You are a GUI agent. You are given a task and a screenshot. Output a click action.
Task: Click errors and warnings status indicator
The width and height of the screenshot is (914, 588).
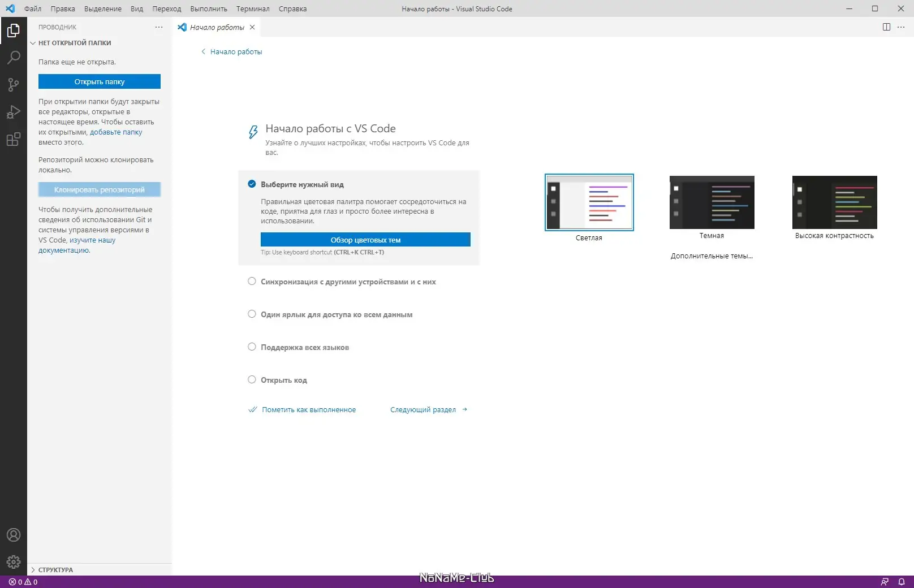coord(23,582)
